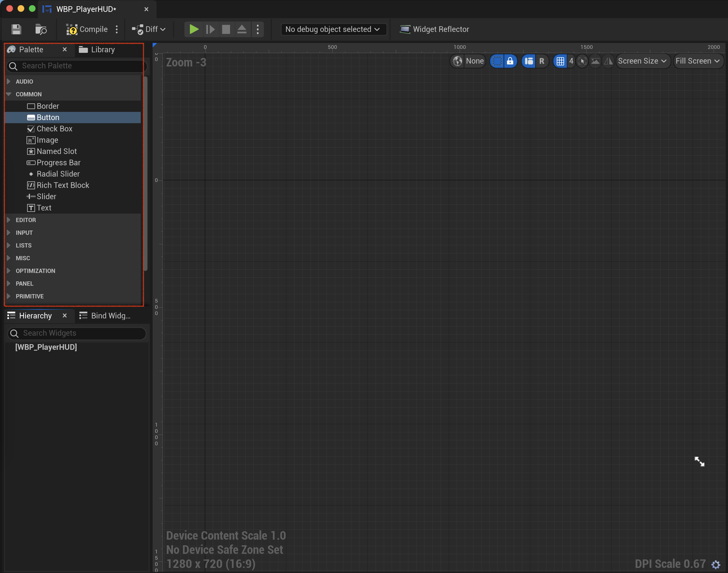
Task: Open the Widget Reflector
Action: [x=434, y=29]
